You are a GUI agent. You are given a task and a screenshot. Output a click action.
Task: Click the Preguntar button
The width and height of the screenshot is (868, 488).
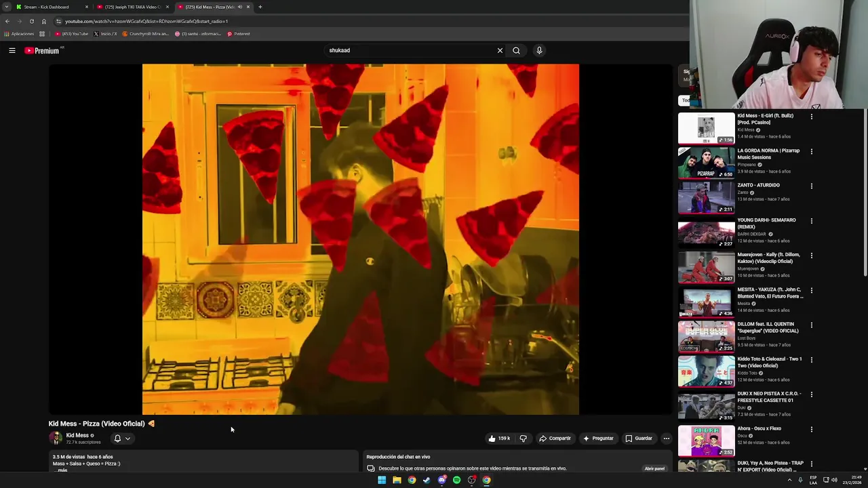(x=598, y=439)
